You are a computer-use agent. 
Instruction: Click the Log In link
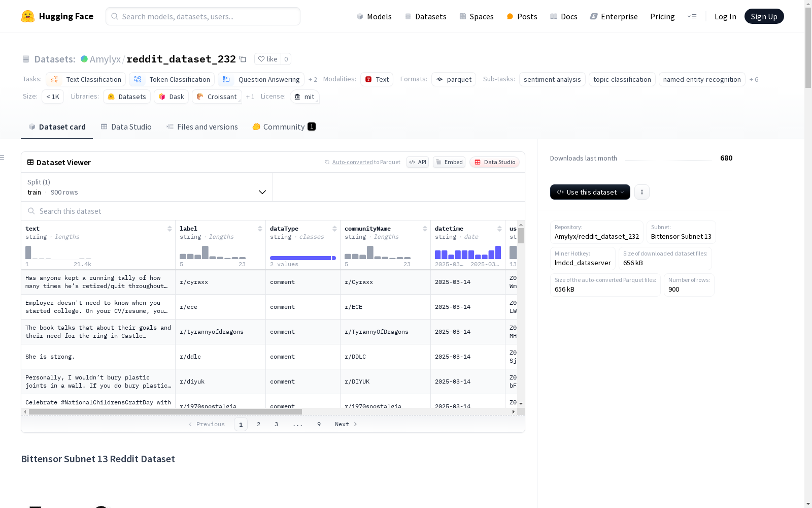click(x=725, y=16)
